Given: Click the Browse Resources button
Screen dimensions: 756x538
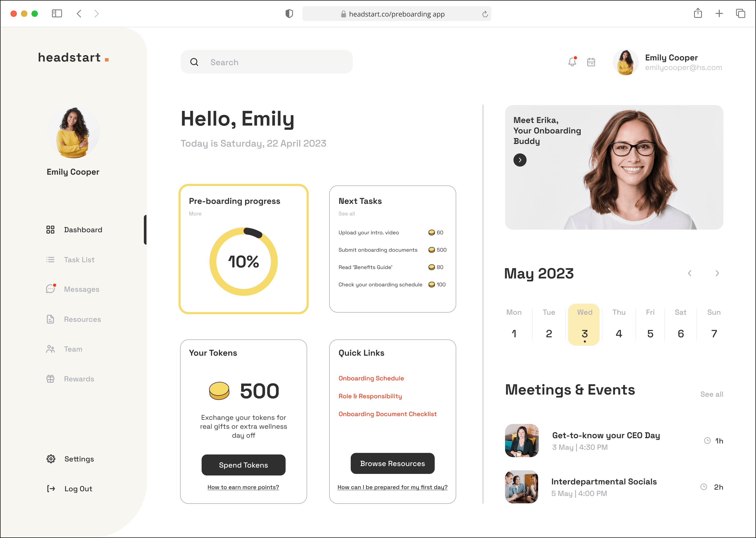Looking at the screenshot, I should pos(392,463).
